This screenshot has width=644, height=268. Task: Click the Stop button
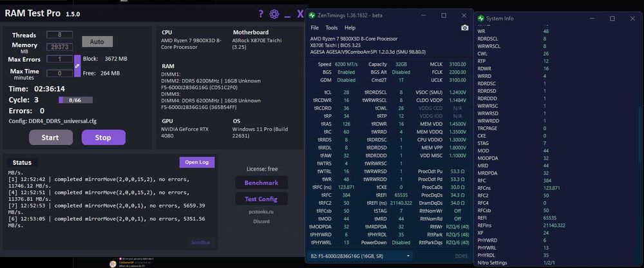tap(103, 137)
